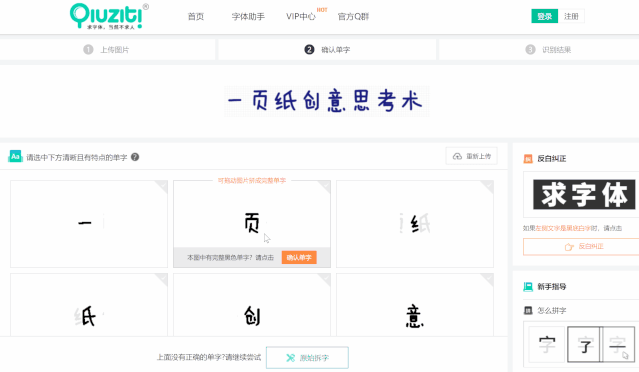Viewport: 639px width, 372px height.
Task: Select the 氏 character tile
Action: [x=89, y=305]
